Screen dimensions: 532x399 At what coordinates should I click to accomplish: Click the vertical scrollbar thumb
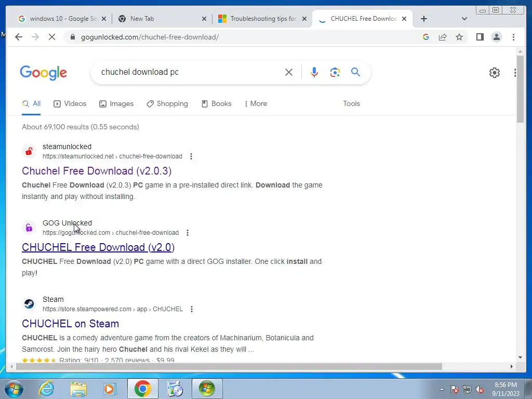coord(520,89)
